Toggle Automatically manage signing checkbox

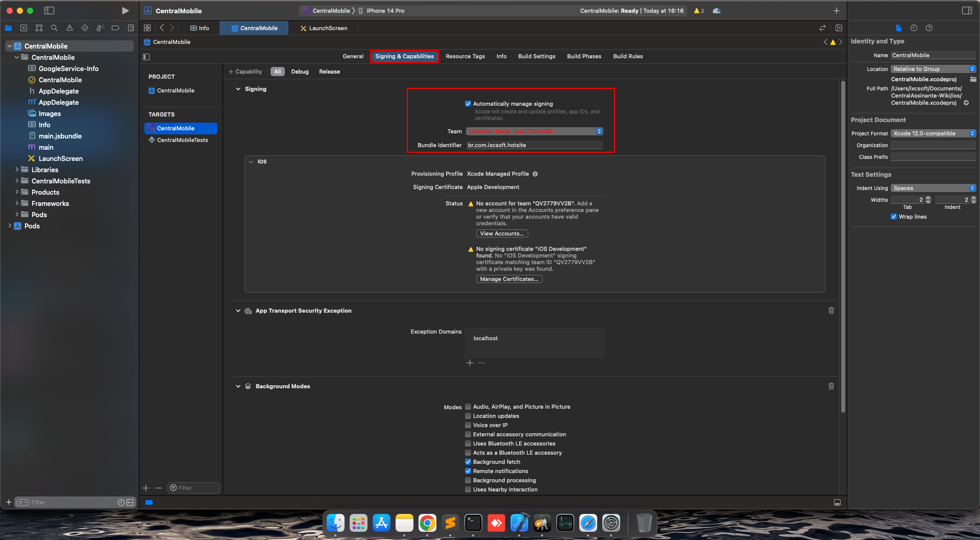pyautogui.click(x=468, y=104)
